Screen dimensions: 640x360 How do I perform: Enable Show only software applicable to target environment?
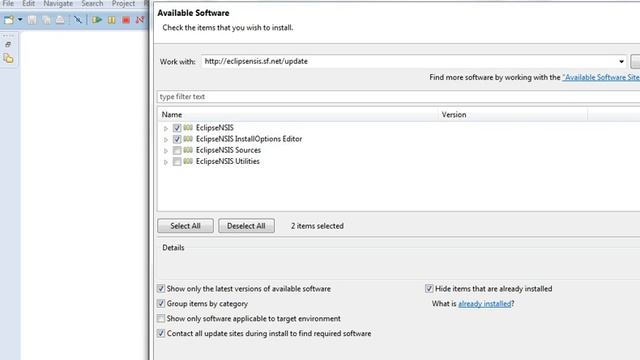pos(161,318)
